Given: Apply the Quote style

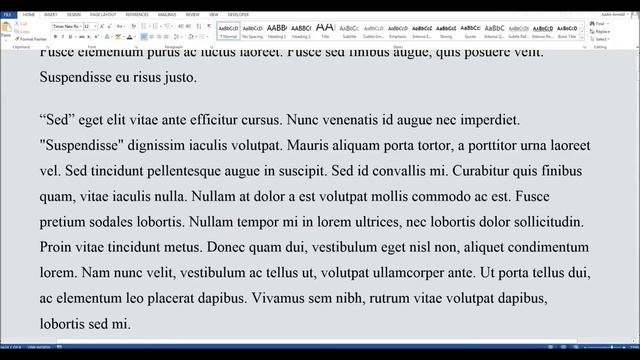Looking at the screenshot, I should click(470, 31).
